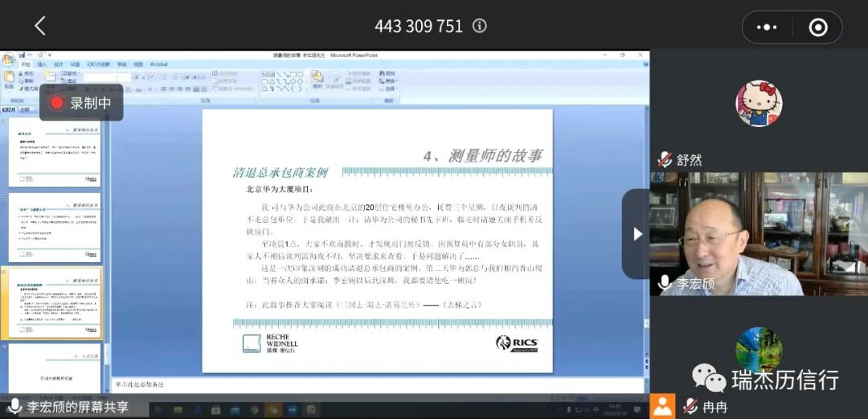This screenshot has width=868, height=419.
Task: Select the second slide thumbnail in panel
Action: pyautogui.click(x=55, y=227)
